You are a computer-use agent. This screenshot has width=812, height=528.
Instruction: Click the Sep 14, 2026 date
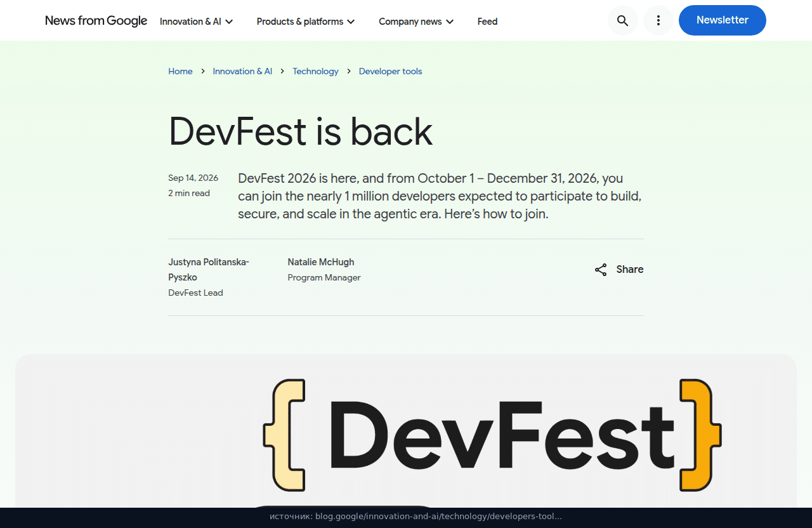click(193, 178)
